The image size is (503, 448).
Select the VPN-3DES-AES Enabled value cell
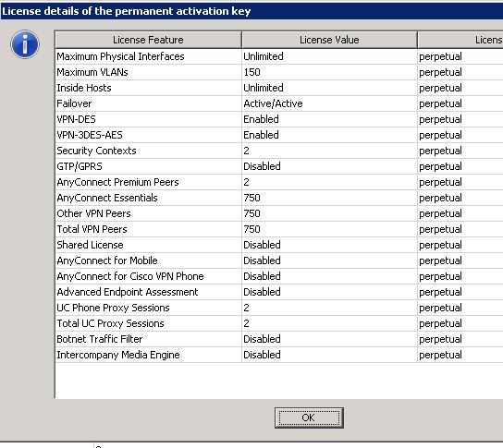point(329,135)
